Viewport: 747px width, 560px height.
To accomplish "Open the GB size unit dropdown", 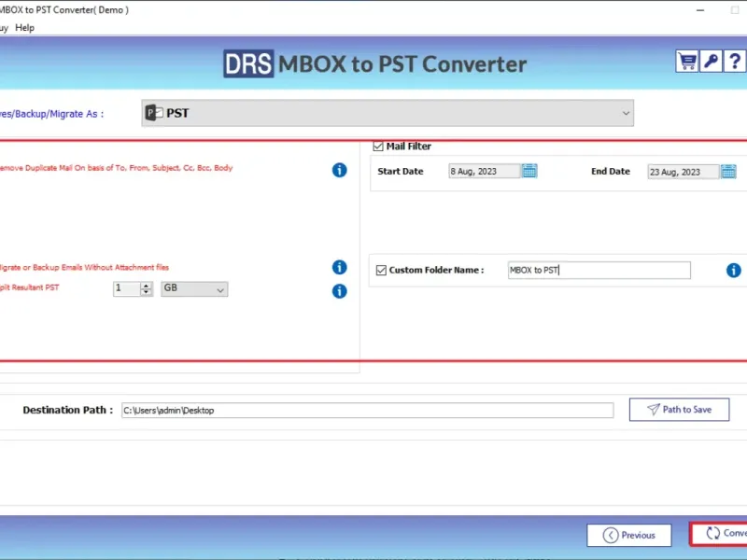I will pyautogui.click(x=194, y=288).
